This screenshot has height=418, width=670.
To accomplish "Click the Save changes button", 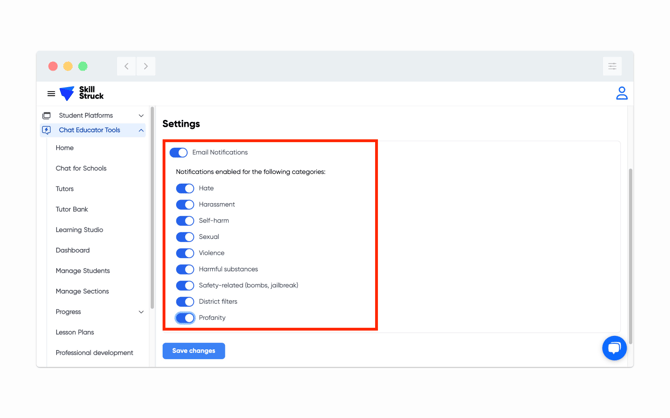I will [194, 351].
